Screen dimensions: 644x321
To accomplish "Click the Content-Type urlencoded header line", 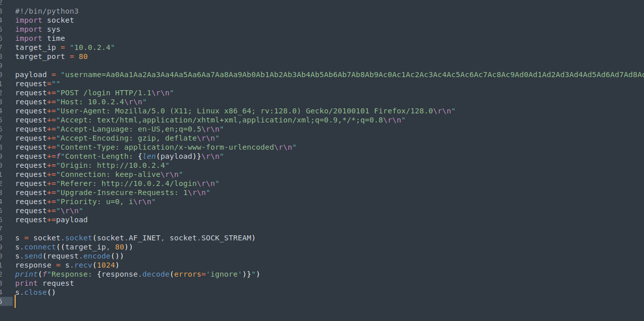I will (x=156, y=147).
